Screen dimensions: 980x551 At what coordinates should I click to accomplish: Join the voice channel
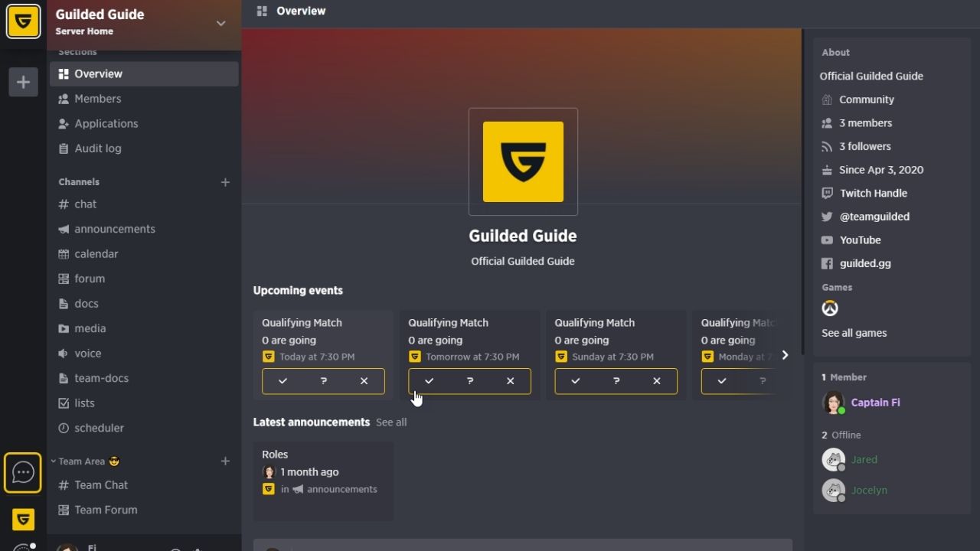(x=144, y=354)
